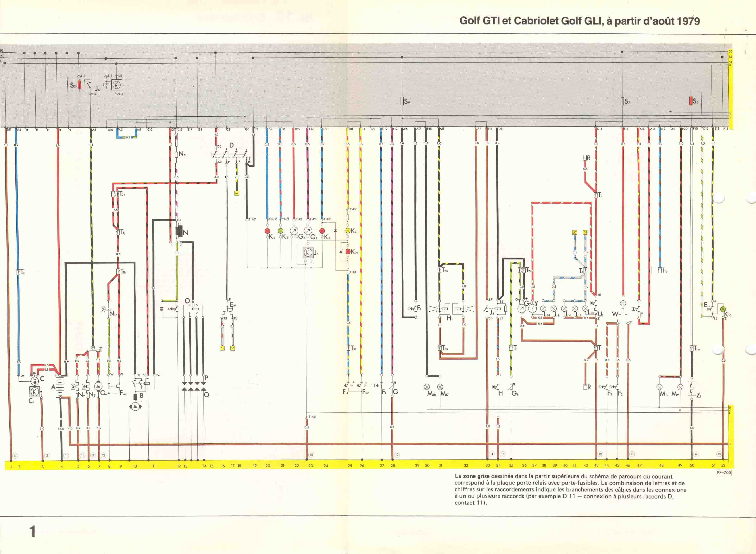Select the M9 lamp symbol
Image resolution: width=756 pixels, height=554 pixels.
[680, 387]
